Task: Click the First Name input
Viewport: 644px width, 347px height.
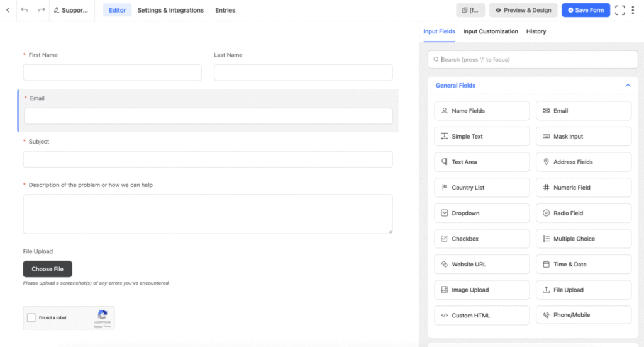Action: [112, 72]
